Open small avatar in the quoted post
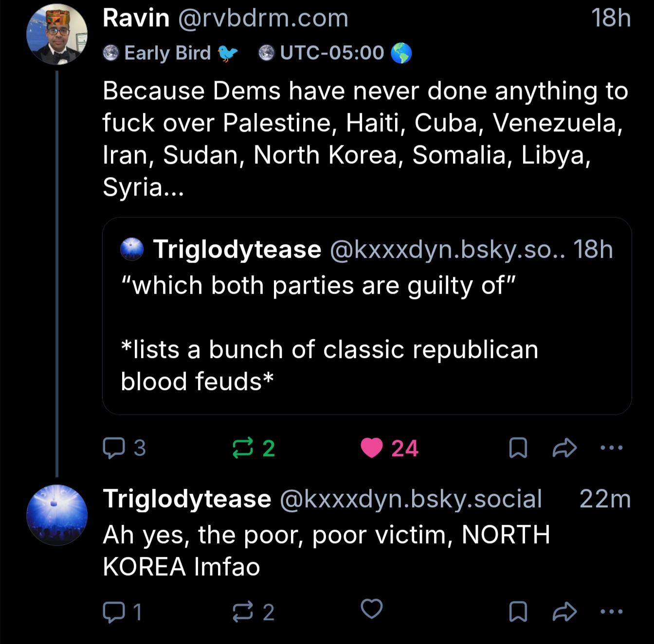The height and width of the screenshot is (644, 654). [132, 250]
